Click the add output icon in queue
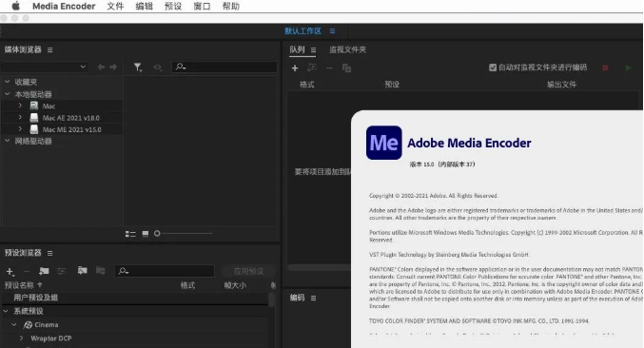The height and width of the screenshot is (348, 644). [x=312, y=68]
